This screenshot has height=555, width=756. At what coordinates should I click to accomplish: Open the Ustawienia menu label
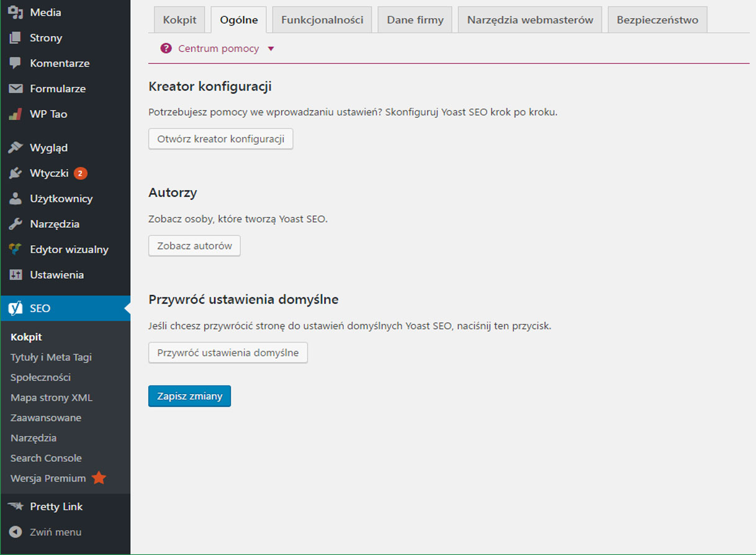(56, 275)
